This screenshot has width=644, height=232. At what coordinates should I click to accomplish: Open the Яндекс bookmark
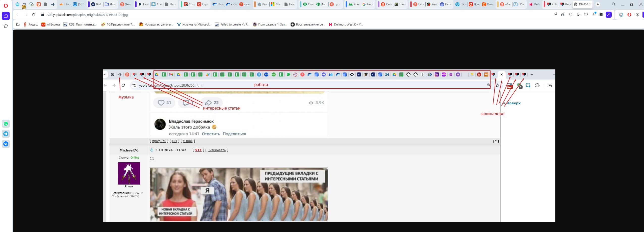(31, 24)
